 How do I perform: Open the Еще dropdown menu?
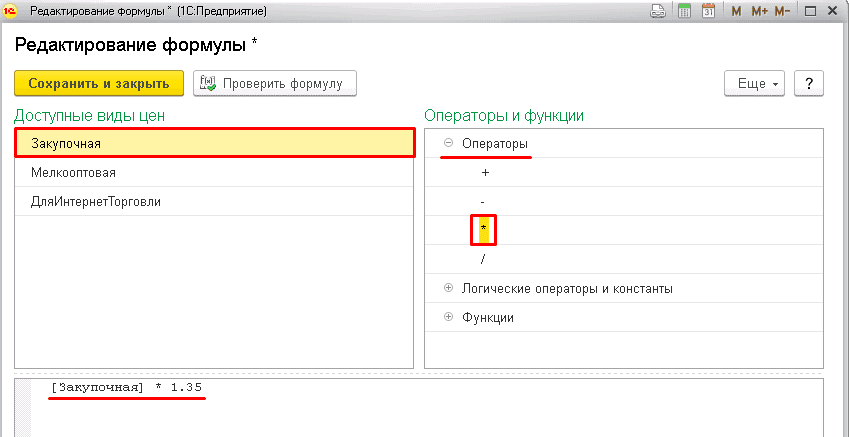coord(757,84)
